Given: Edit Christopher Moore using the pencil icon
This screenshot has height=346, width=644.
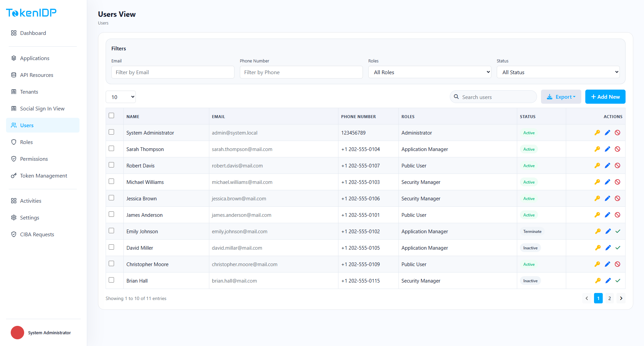Looking at the screenshot, I should coord(607,264).
